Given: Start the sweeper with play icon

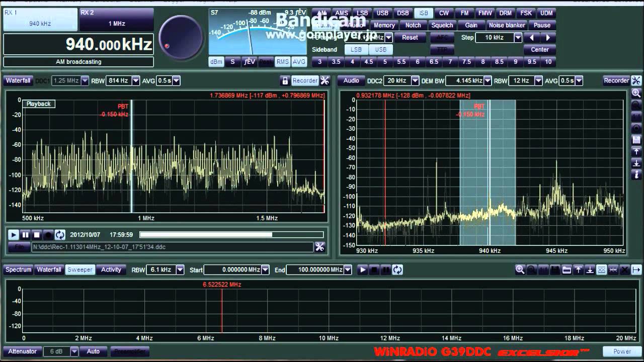Looking at the screenshot, I should (x=363, y=270).
